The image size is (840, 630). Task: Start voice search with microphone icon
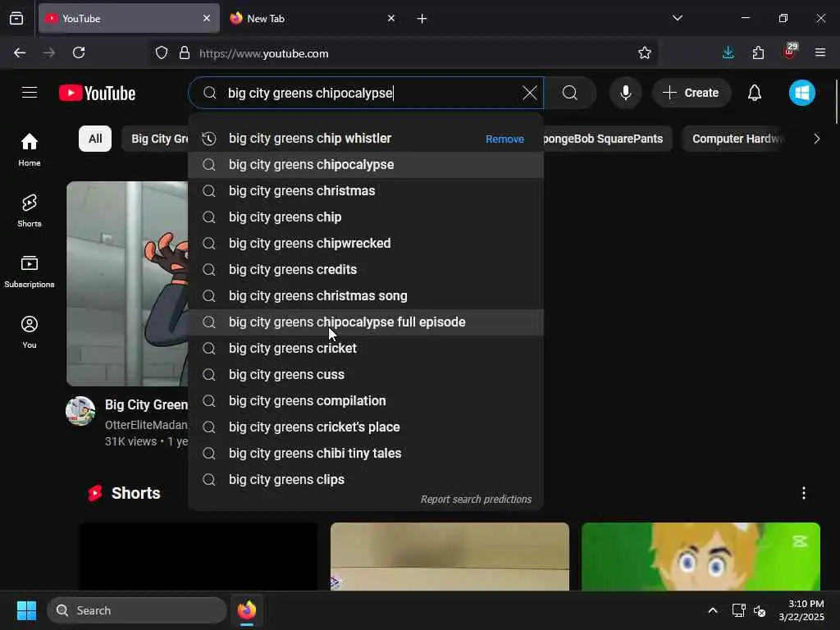tap(625, 93)
